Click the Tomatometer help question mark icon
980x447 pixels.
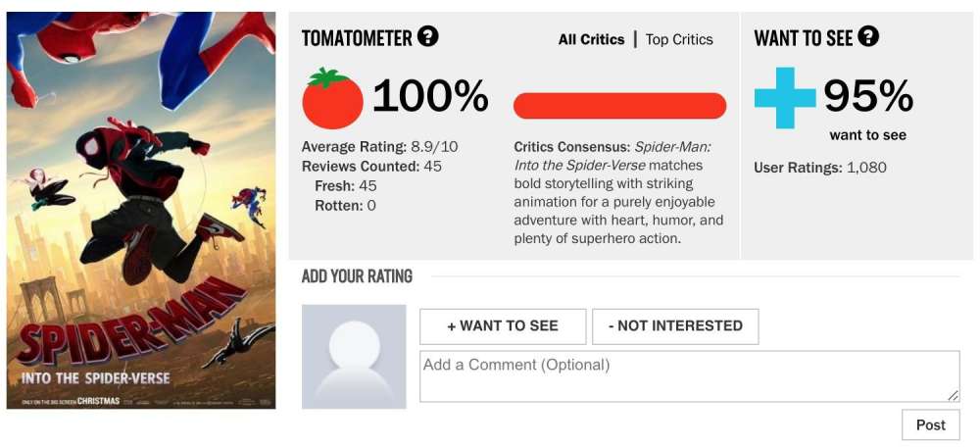click(427, 37)
